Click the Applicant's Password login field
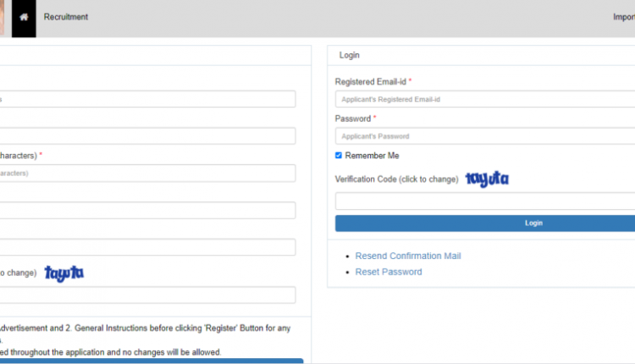This screenshot has height=364, width=635. tap(484, 136)
